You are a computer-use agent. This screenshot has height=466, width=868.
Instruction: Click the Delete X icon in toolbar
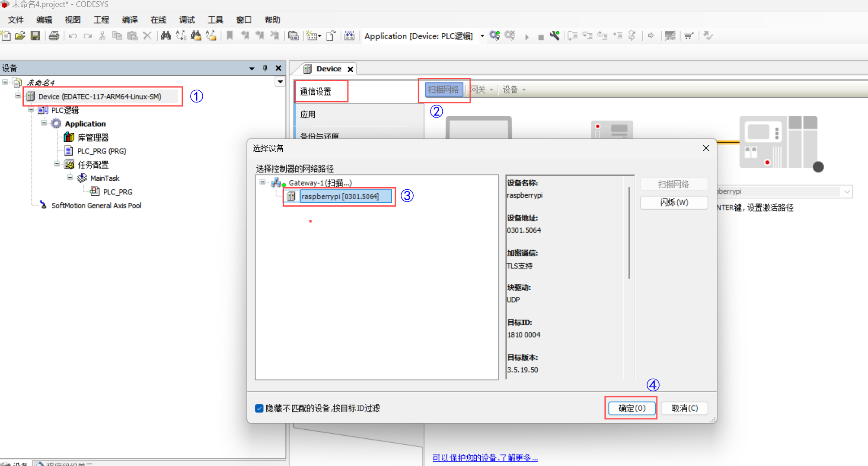coord(147,36)
